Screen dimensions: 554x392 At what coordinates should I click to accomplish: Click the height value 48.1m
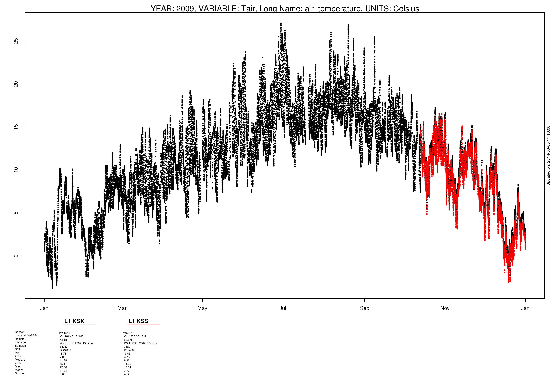coord(64,340)
